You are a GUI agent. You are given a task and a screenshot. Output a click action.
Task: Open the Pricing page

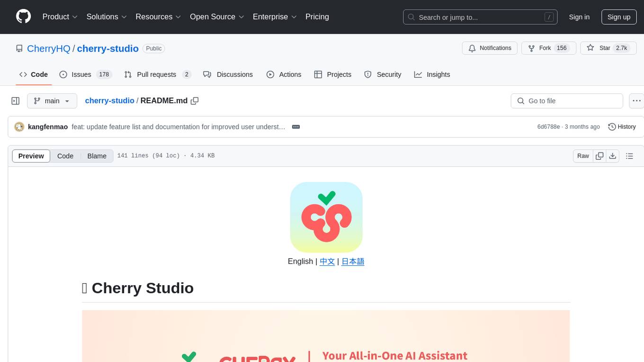click(317, 17)
